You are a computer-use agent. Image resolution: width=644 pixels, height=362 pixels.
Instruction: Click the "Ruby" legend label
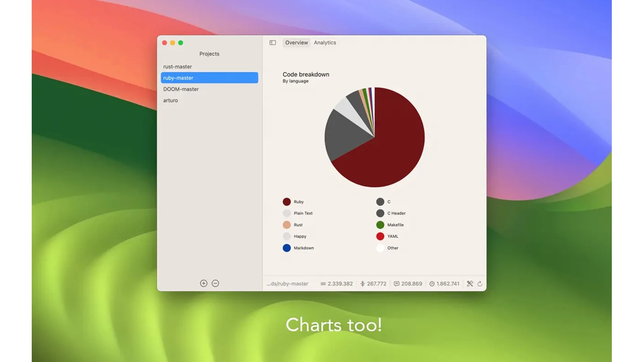pos(299,202)
